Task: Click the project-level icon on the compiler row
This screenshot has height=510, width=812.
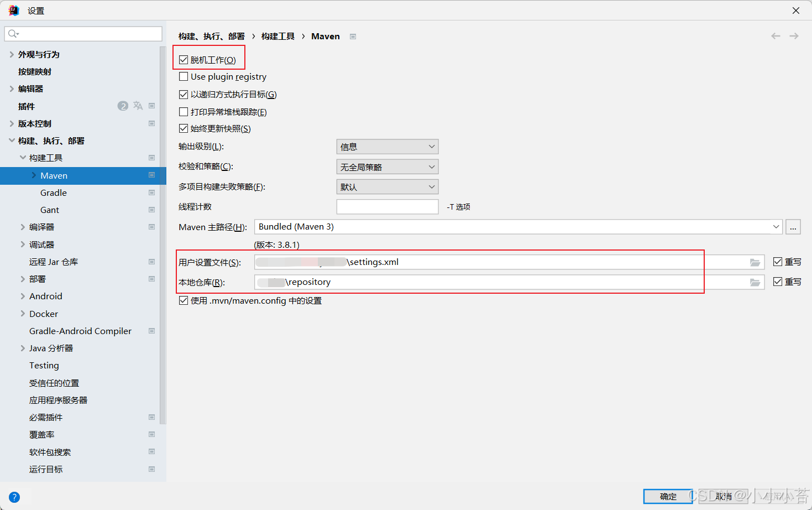Action: [151, 227]
